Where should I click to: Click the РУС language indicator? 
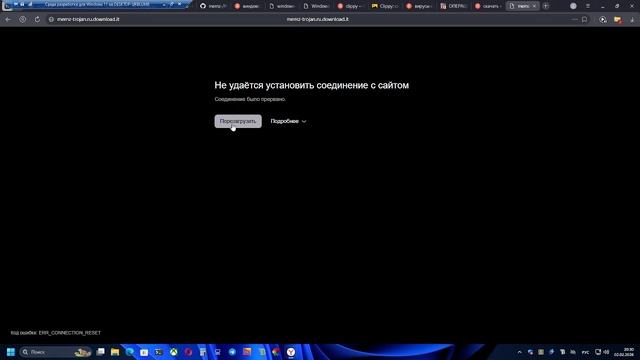[x=585, y=352]
